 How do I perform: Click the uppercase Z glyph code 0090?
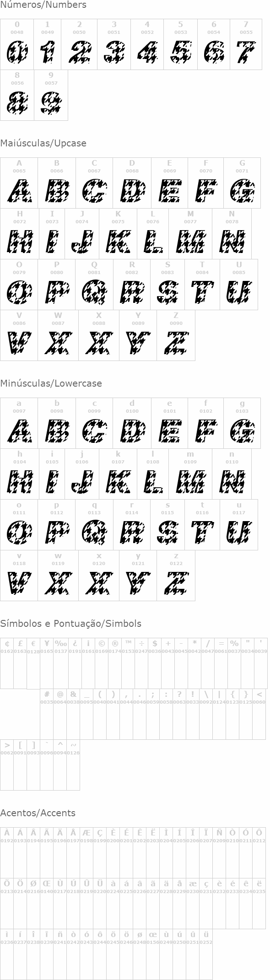pyautogui.click(x=176, y=336)
